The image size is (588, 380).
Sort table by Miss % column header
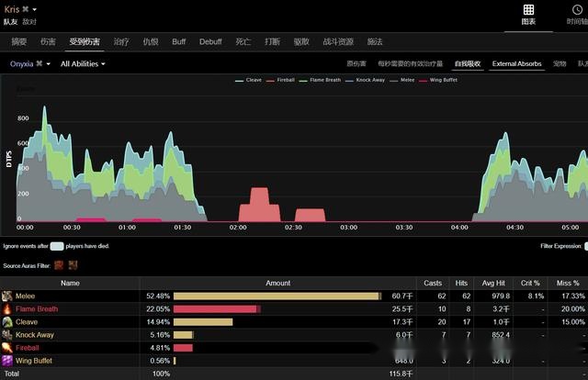point(568,283)
